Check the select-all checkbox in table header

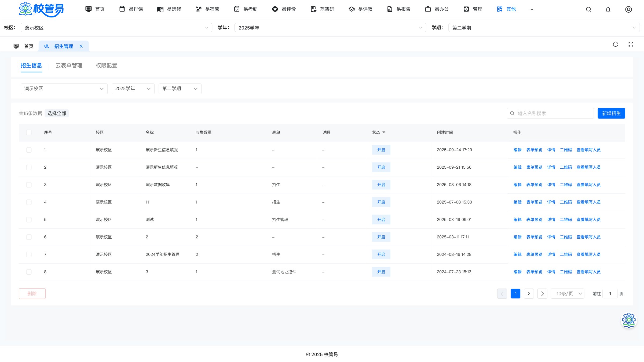click(x=29, y=132)
